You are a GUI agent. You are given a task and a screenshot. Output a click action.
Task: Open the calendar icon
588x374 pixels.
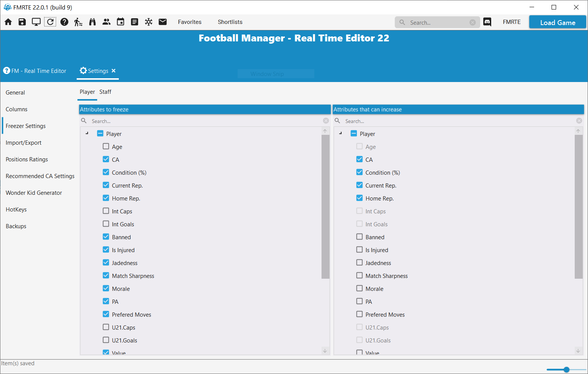pos(120,22)
